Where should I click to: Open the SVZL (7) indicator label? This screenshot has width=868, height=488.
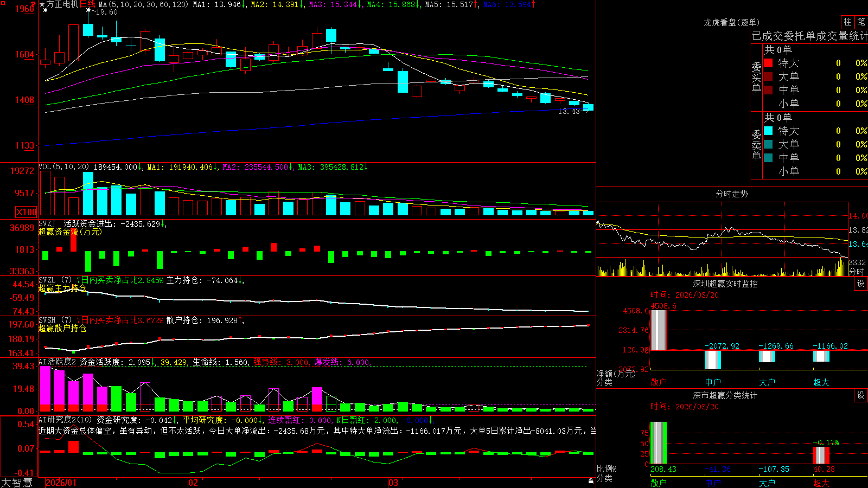(55, 280)
